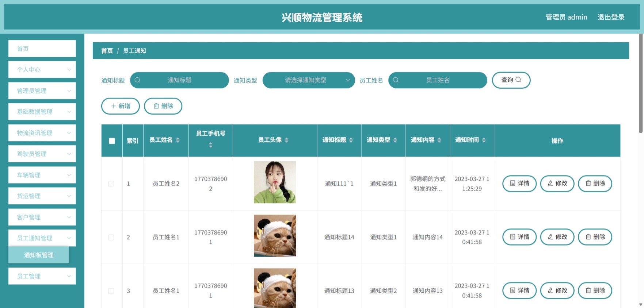This screenshot has height=308, width=644.
Task: Sort by 员工手机号 column arrows
Action: (x=210, y=145)
